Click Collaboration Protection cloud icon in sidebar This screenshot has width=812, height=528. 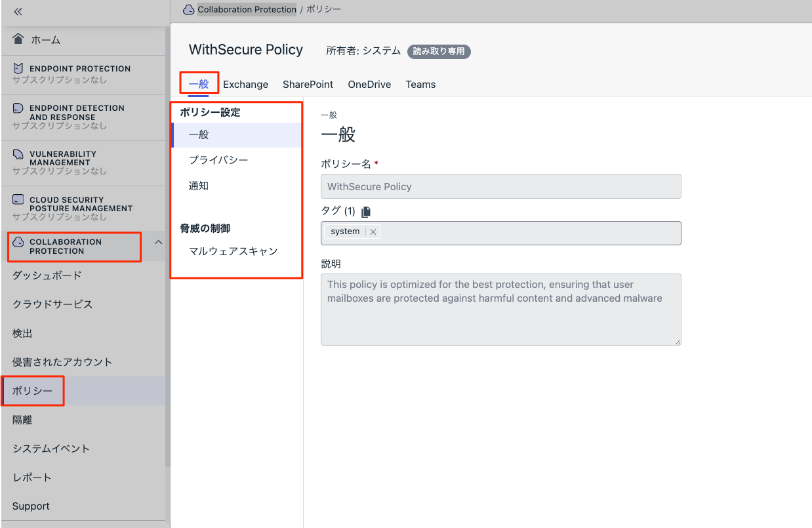(x=18, y=242)
